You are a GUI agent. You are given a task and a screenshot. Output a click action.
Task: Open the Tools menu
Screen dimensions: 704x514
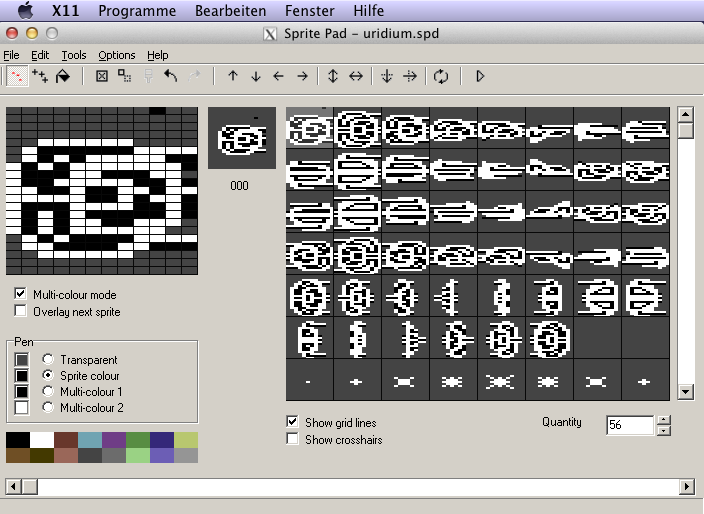coord(74,55)
